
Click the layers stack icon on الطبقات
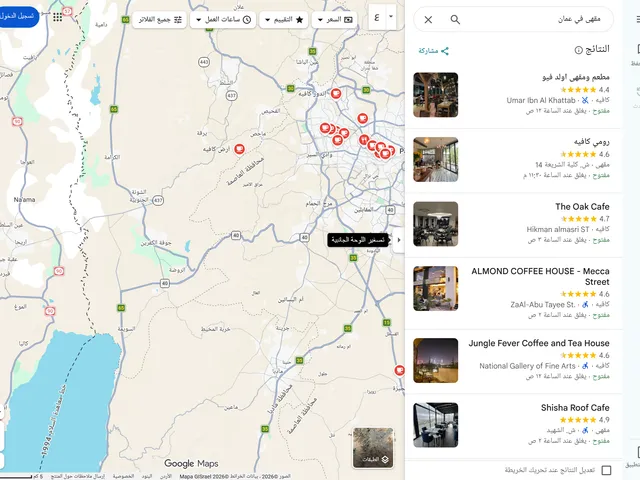[x=385, y=460]
